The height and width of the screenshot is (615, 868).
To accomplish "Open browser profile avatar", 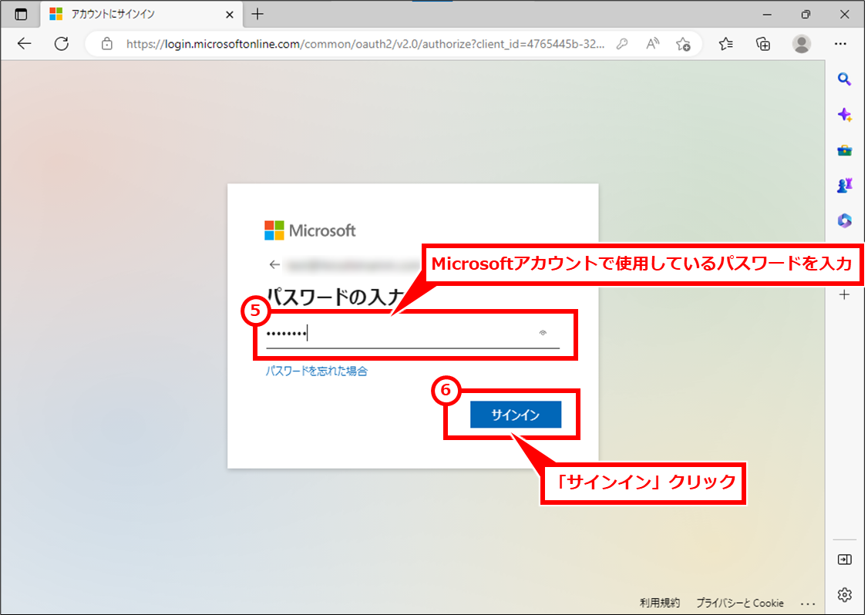I will tap(802, 44).
